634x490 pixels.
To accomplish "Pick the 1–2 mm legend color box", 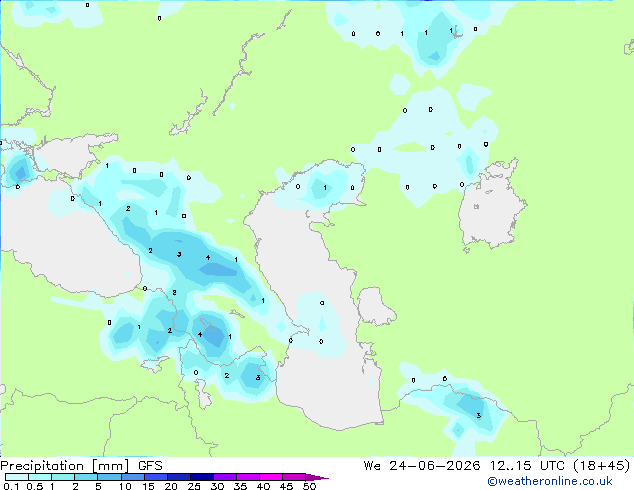I will tap(63, 477).
